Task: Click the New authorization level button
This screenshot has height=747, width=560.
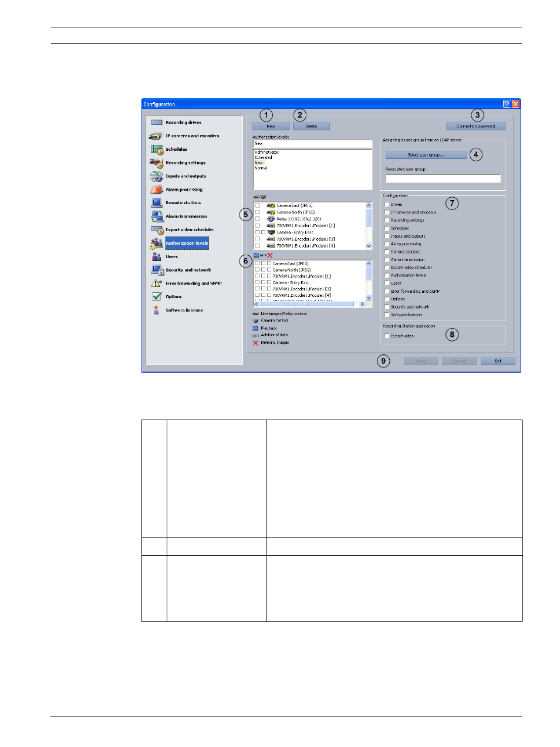Action: pyautogui.click(x=271, y=126)
